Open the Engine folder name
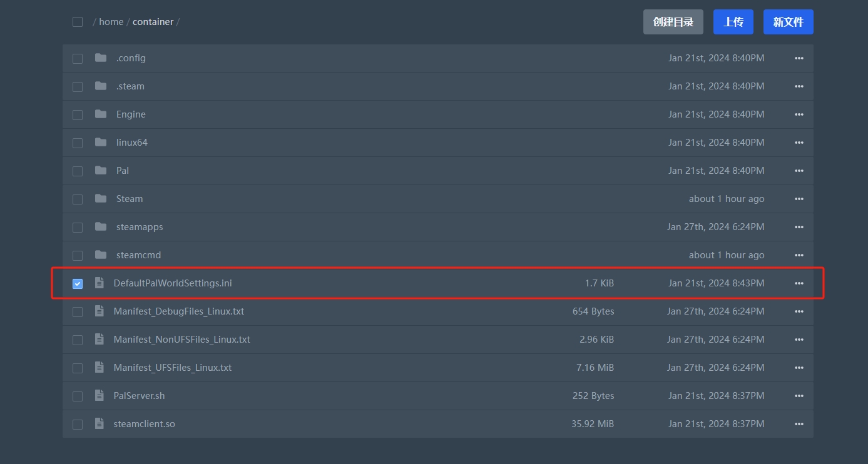The height and width of the screenshot is (464, 868). point(131,114)
